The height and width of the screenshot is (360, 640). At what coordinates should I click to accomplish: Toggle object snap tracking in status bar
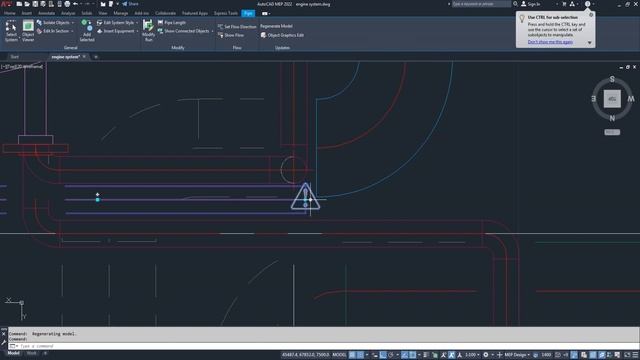(x=404, y=355)
